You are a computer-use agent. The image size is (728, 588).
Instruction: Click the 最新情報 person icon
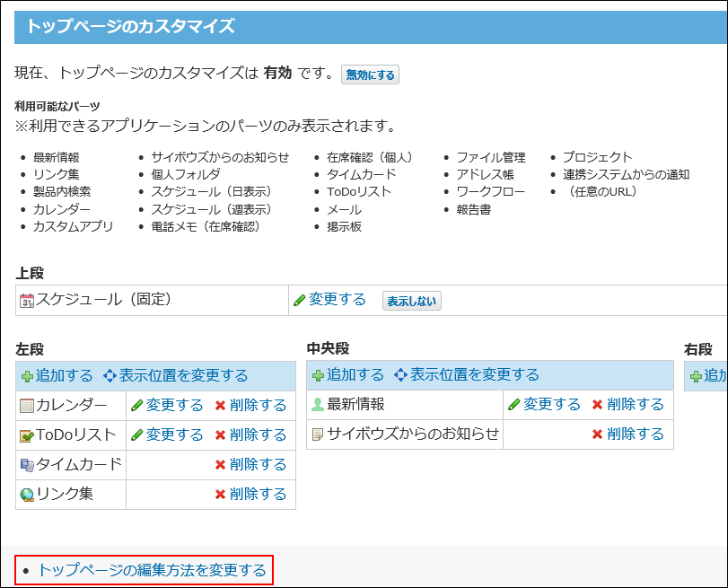318,405
